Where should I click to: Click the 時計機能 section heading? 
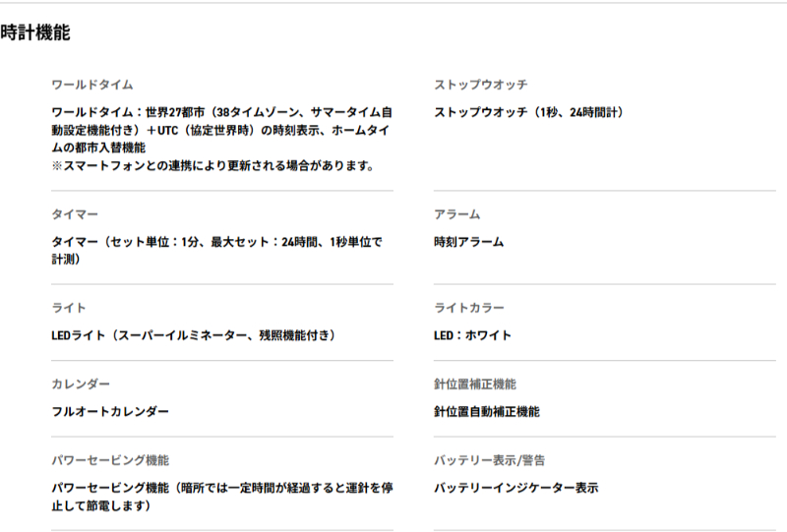tap(35, 32)
